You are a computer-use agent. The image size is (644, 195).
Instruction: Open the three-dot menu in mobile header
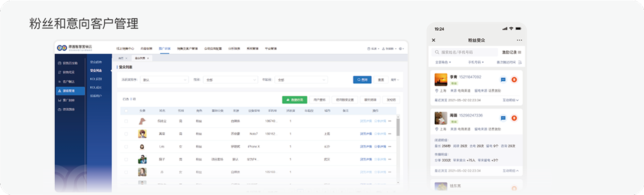click(519, 40)
